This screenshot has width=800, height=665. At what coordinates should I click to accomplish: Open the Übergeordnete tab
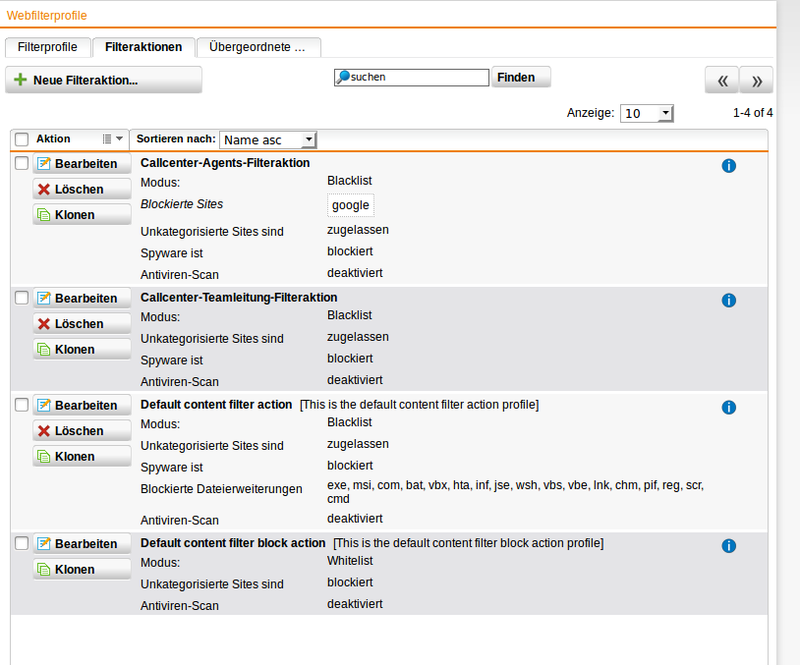coord(258,46)
